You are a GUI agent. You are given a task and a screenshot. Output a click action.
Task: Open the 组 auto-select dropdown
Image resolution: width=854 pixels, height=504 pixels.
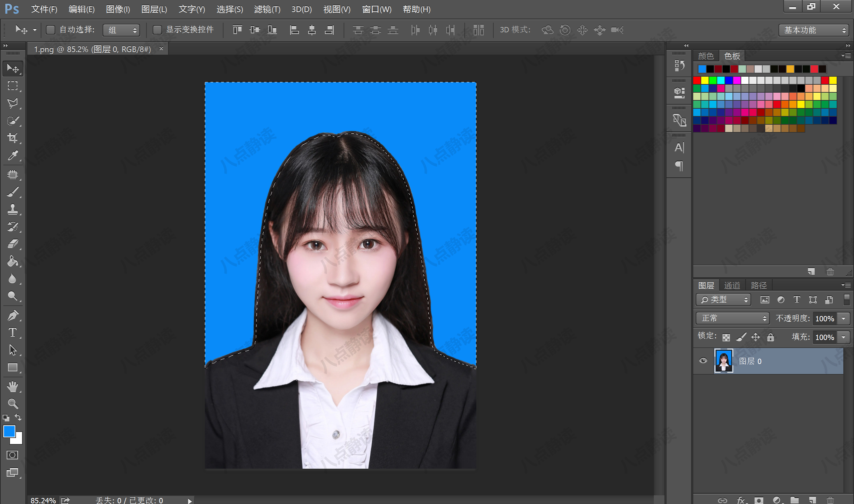121,30
